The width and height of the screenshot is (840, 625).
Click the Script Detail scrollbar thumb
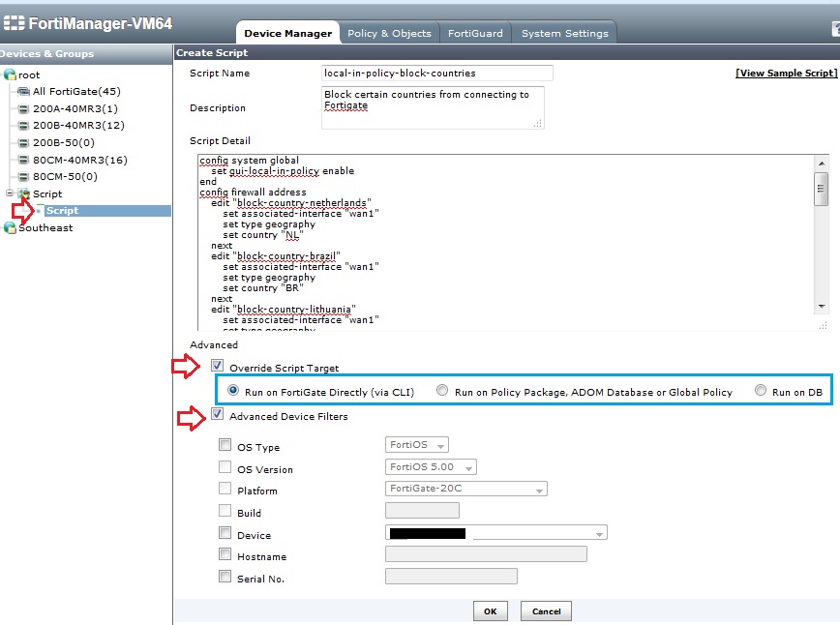[x=822, y=189]
